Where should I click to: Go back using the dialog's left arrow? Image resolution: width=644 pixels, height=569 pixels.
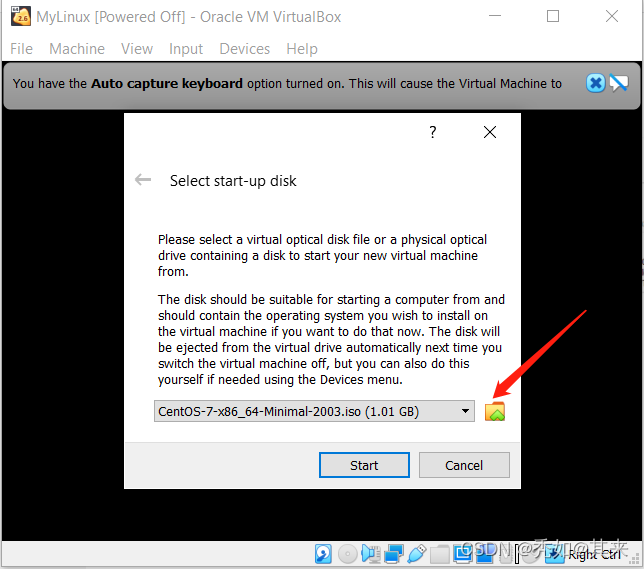143,180
